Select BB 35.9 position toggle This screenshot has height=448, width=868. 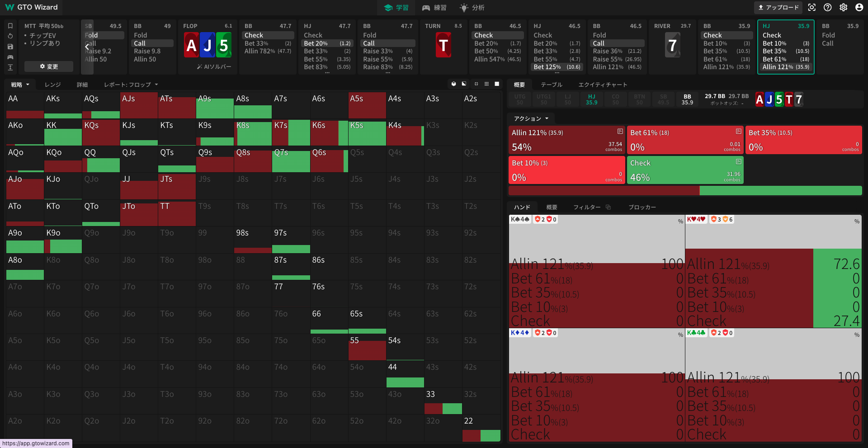(687, 99)
